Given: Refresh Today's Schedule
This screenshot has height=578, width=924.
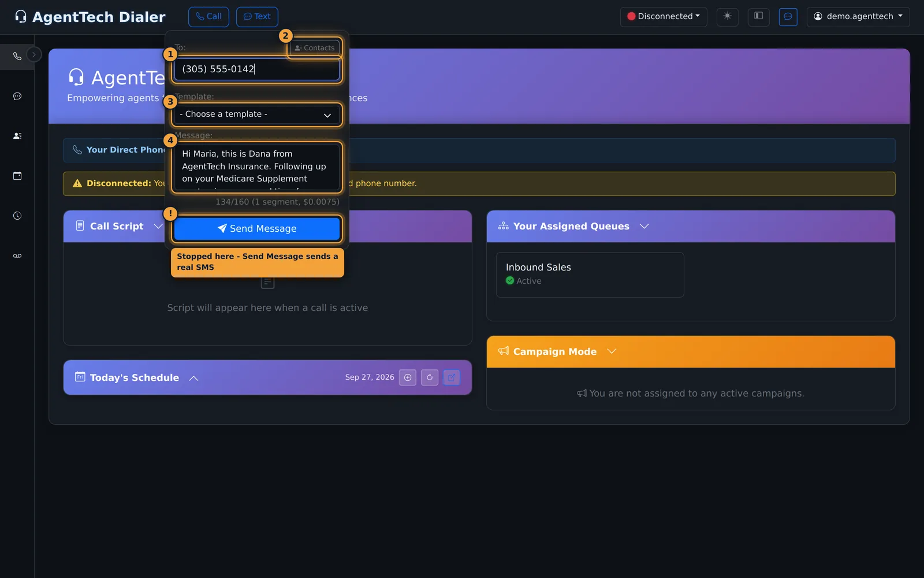Looking at the screenshot, I should point(430,377).
